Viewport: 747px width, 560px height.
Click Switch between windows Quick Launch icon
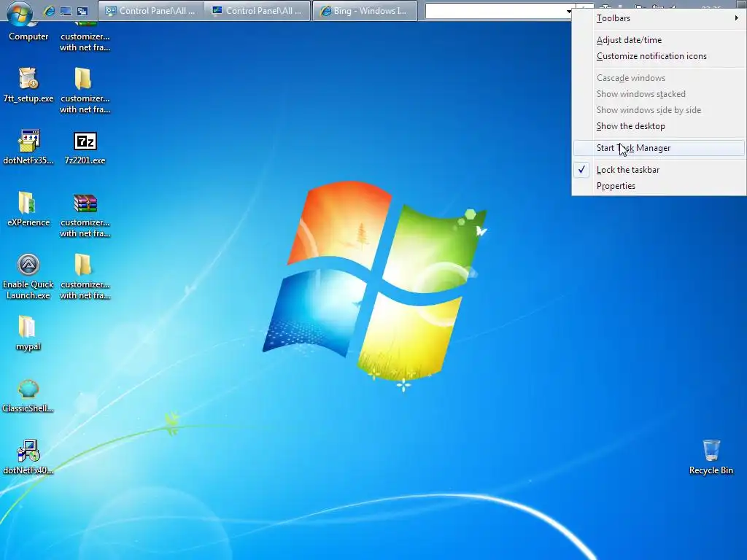click(x=82, y=11)
